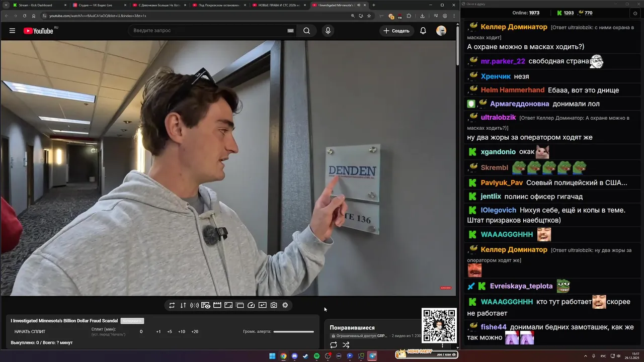Open the on-screen keyboard icon in search box

tap(290, 31)
